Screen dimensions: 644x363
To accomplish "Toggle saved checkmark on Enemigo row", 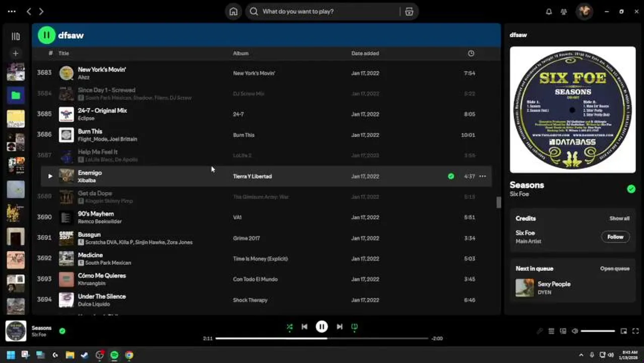I will tap(451, 176).
